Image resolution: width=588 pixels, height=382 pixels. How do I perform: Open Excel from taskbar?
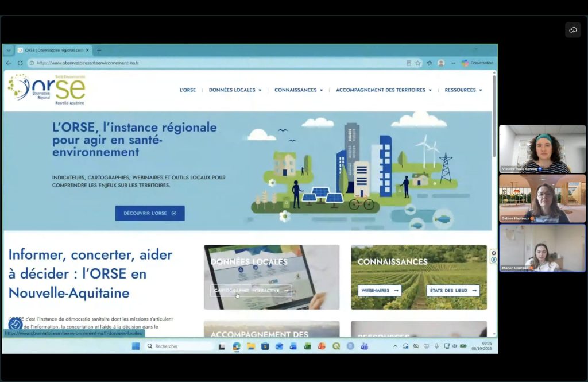click(308, 346)
